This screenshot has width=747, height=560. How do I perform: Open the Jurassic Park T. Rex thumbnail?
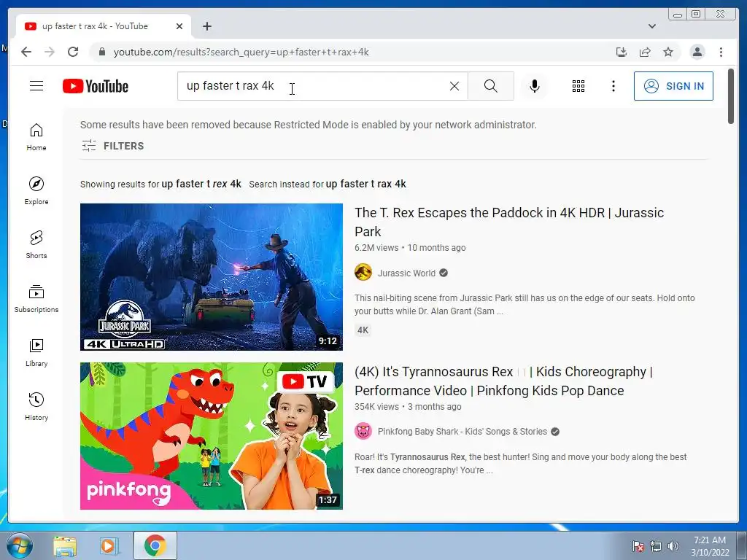point(211,276)
